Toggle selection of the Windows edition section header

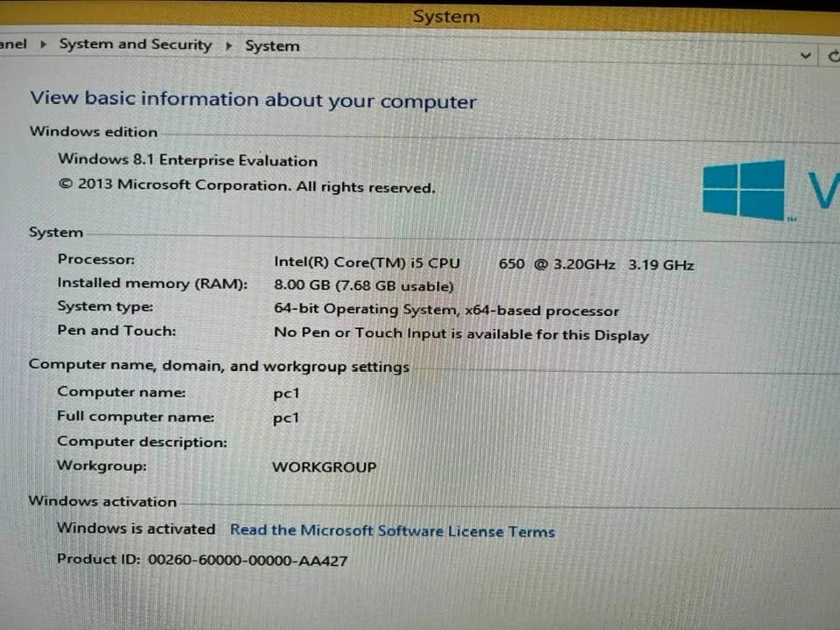[x=93, y=131]
